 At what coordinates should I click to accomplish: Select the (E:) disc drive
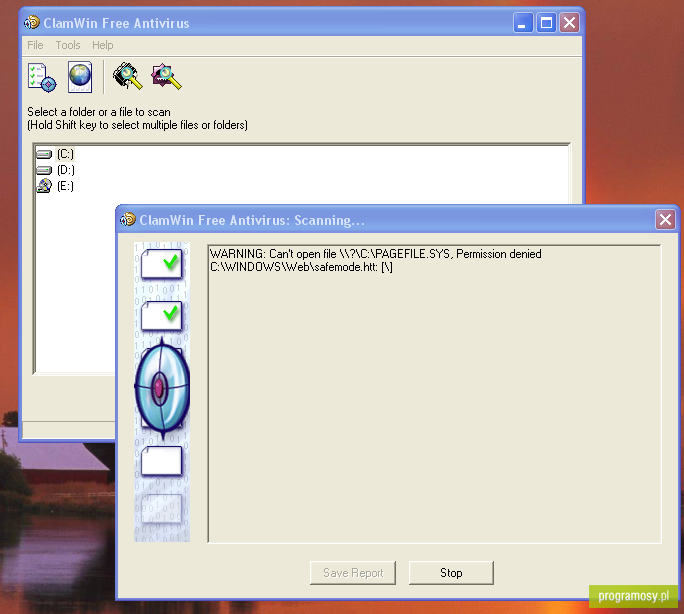tap(65, 186)
